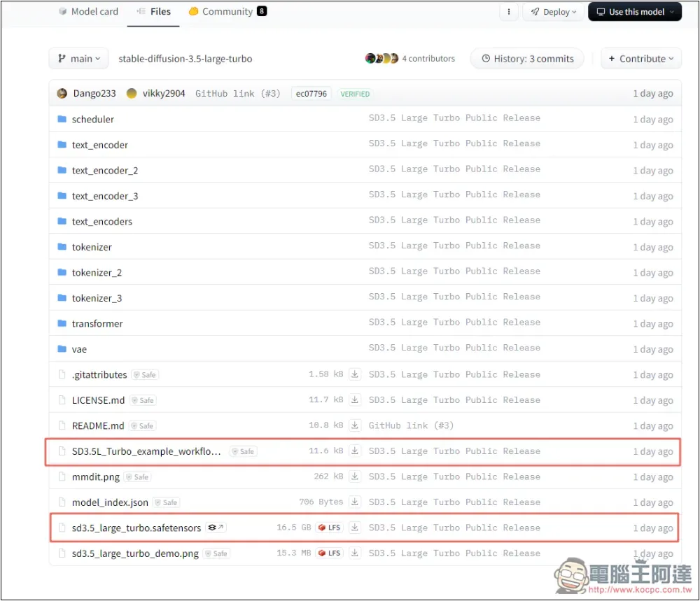Click the 706 Bytes file size
The width and height of the screenshot is (700, 601).
click(x=321, y=502)
